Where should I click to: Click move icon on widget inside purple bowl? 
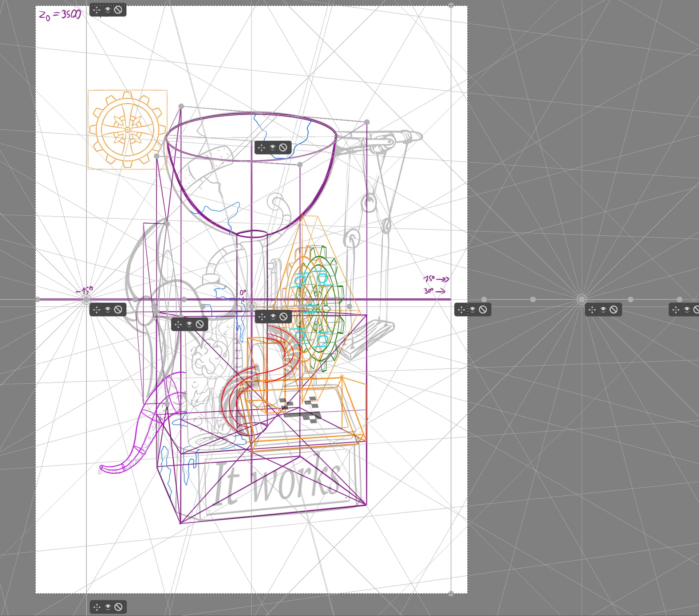(x=261, y=148)
